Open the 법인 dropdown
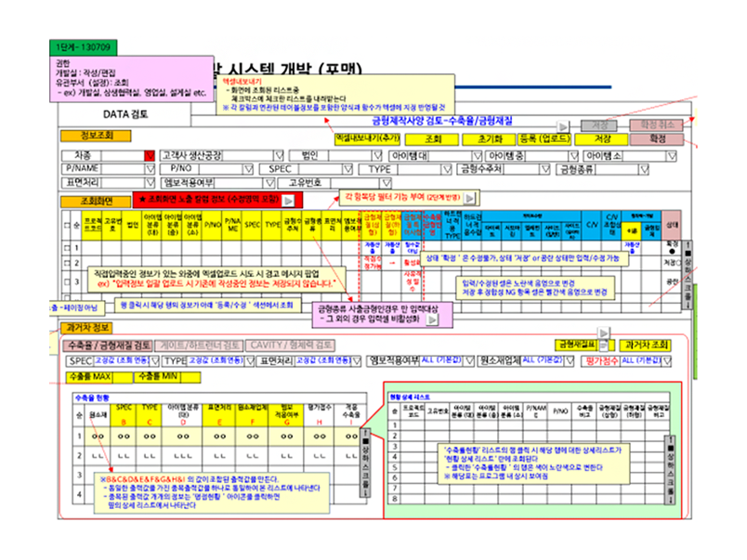 [x=377, y=156]
